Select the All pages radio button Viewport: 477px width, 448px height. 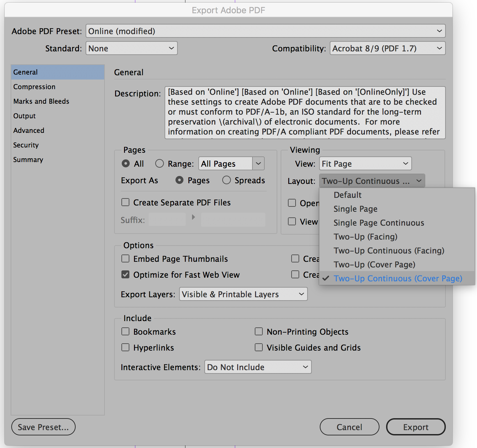126,164
